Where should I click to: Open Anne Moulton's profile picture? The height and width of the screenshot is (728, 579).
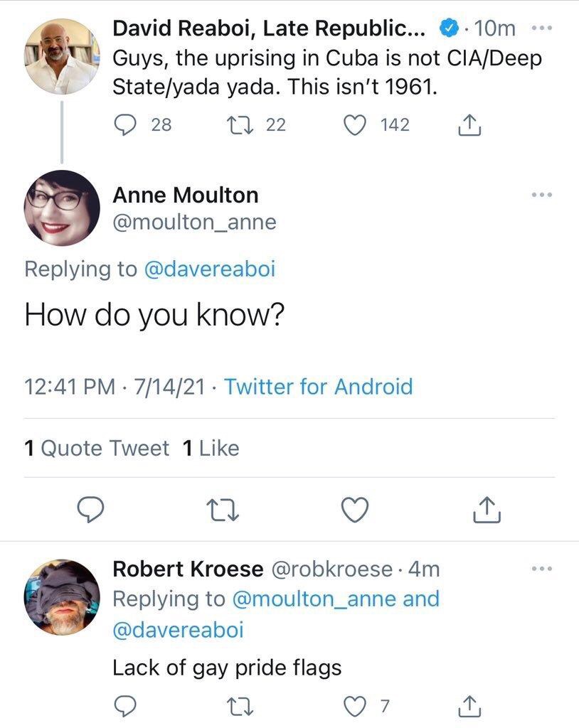pos(62,208)
